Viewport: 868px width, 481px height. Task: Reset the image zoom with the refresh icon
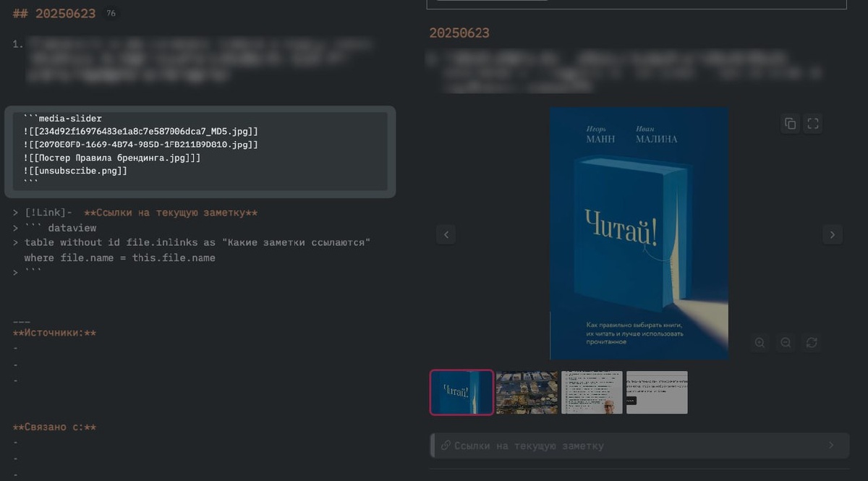812,343
